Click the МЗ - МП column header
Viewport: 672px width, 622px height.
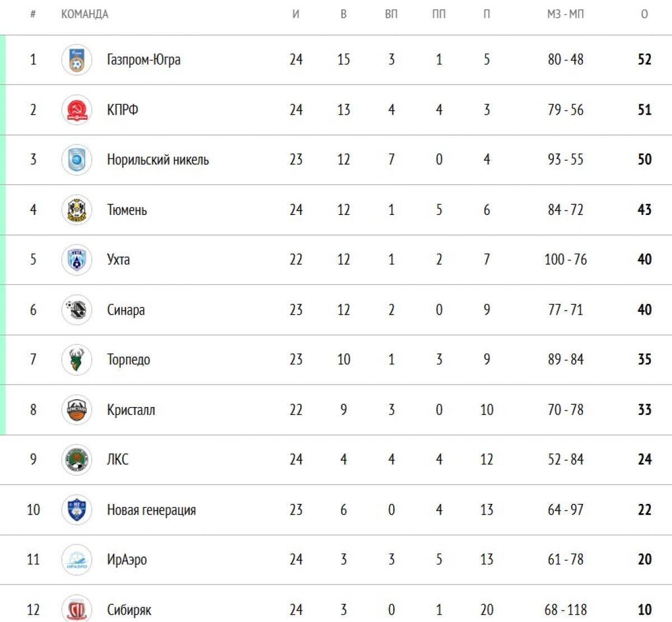point(566,14)
